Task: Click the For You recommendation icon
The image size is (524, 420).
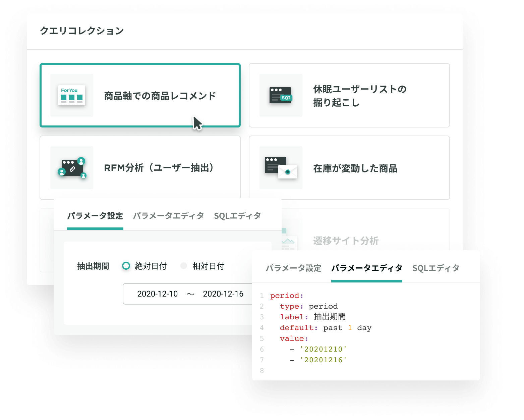Action: click(71, 96)
